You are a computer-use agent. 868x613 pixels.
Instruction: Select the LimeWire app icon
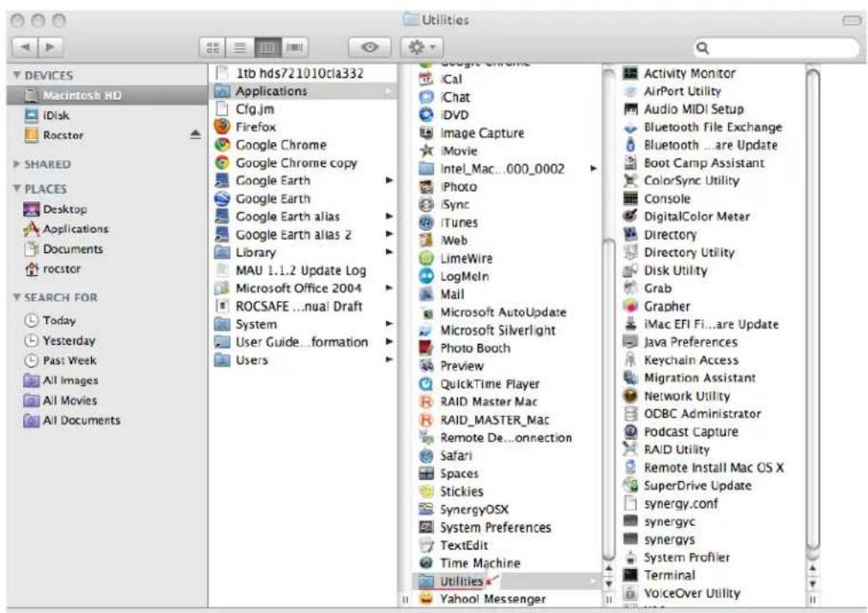point(425,258)
